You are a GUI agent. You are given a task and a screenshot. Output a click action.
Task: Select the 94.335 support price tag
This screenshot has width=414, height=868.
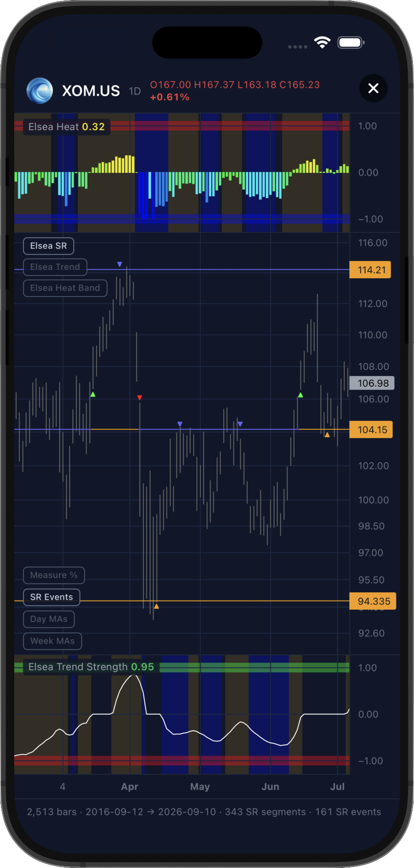(x=373, y=601)
